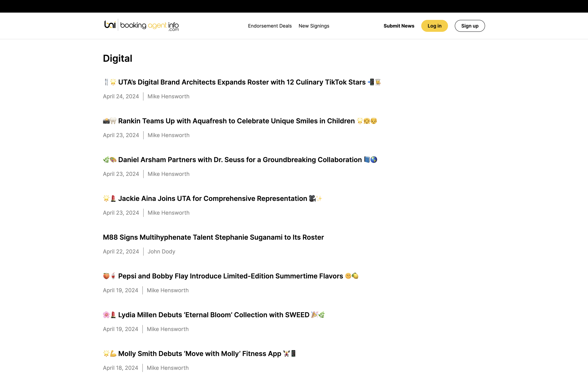This screenshot has width=588, height=380.
Task: Click the yellow Log in button
Action: click(434, 26)
